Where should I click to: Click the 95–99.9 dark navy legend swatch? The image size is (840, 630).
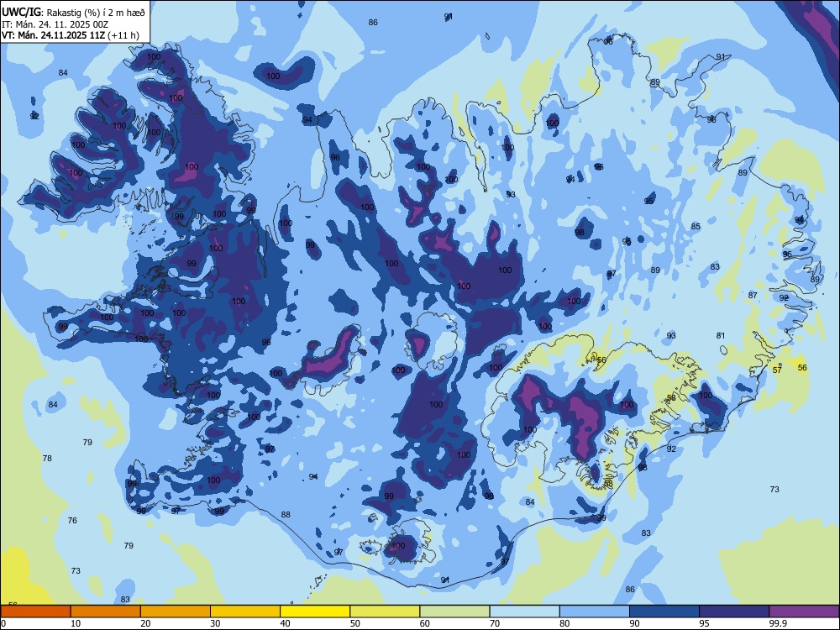coord(734,612)
